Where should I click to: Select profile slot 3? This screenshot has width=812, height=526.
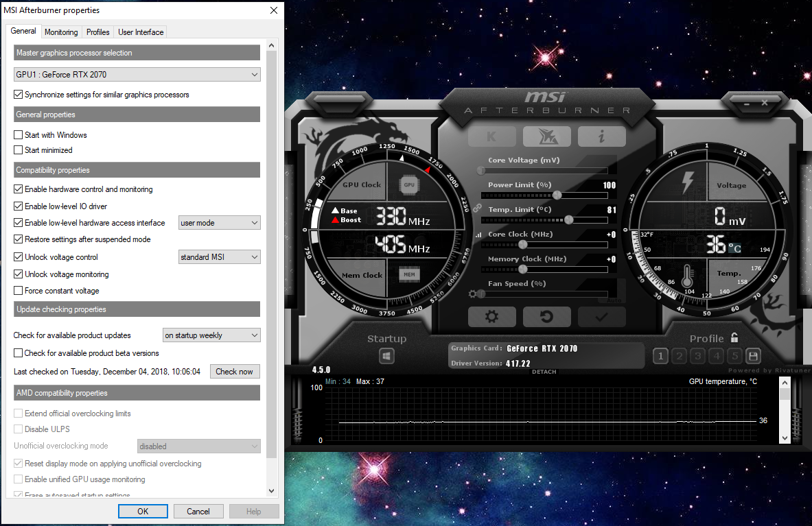(x=698, y=356)
